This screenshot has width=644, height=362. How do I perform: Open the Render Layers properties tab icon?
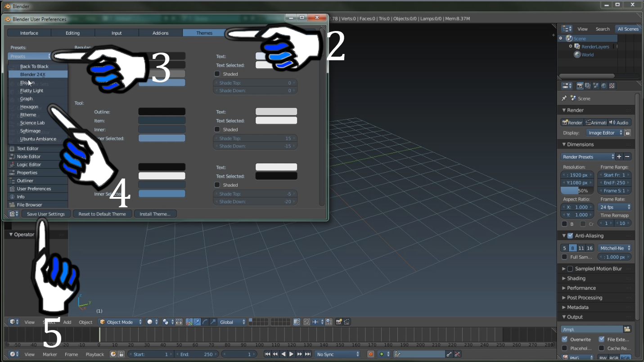[588, 85]
